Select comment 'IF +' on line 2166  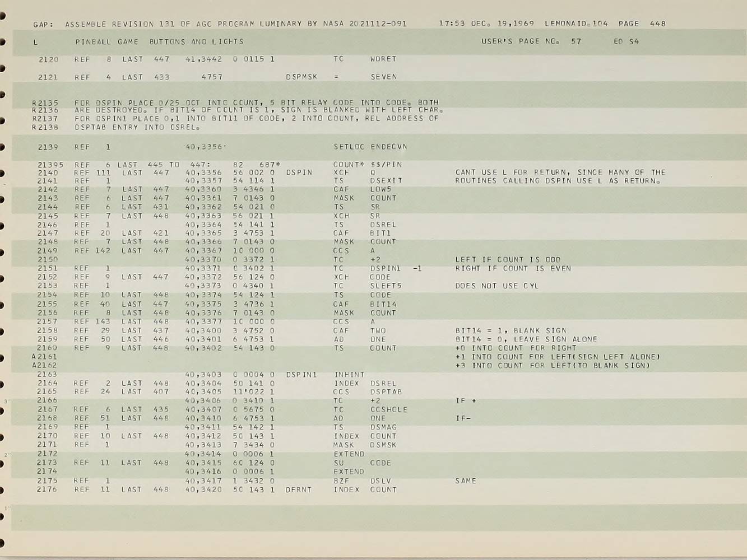point(465,401)
